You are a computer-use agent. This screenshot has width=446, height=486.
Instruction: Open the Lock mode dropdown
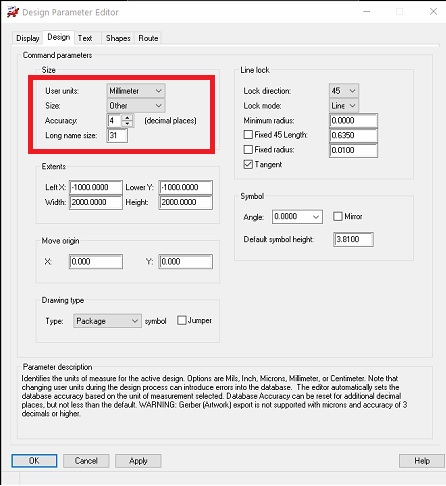point(344,106)
